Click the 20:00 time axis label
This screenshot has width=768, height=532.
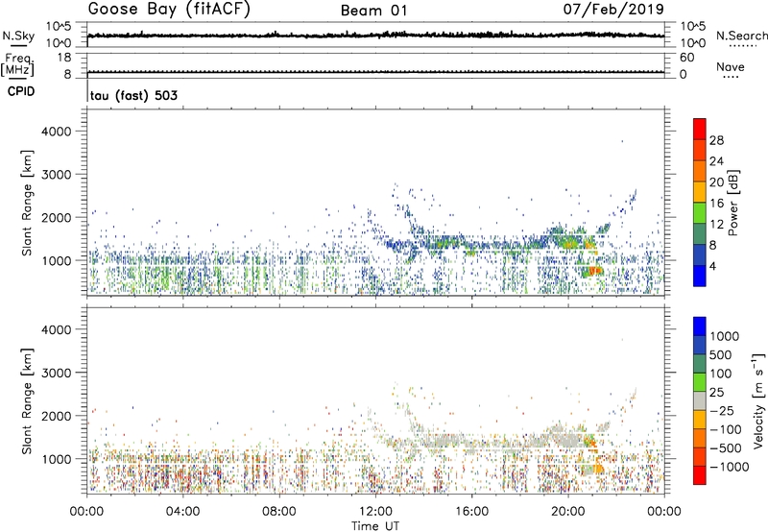click(568, 512)
